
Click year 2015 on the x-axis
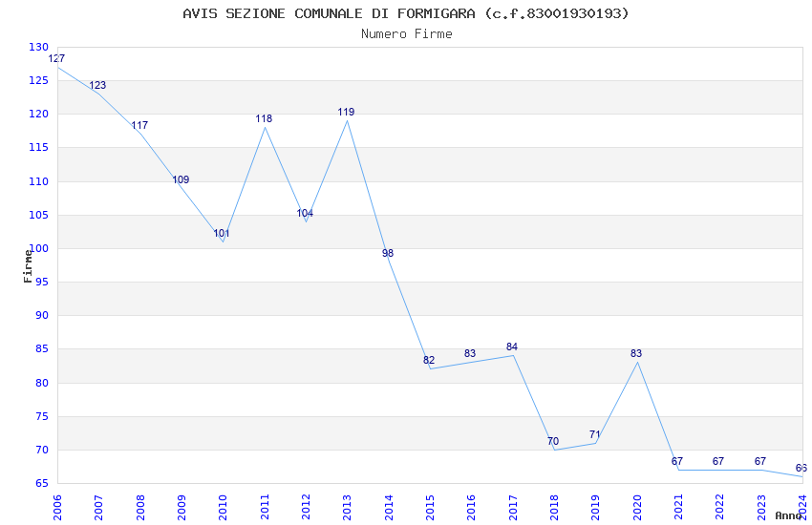pyautogui.click(x=430, y=508)
